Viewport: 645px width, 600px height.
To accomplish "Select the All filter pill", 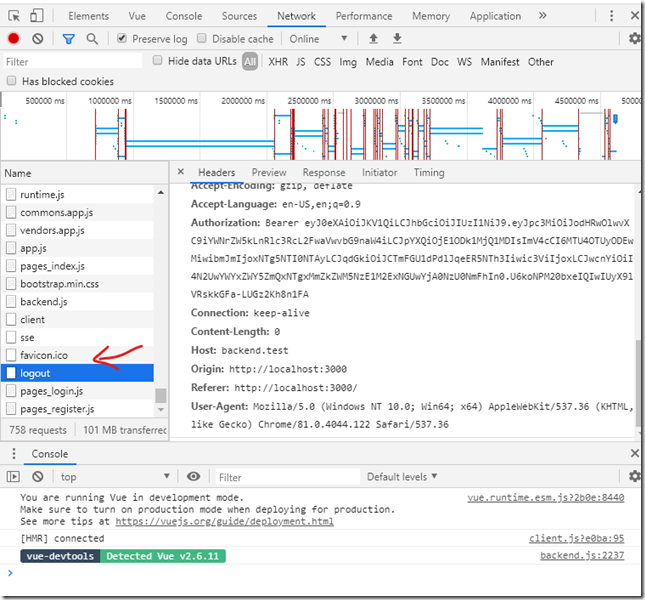I will 250,62.
